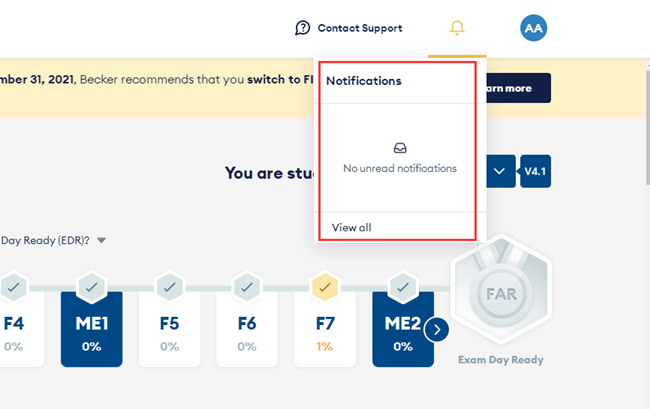650x409 pixels.
Task: Click the F7 1% progress indicator
Action: [x=325, y=346]
